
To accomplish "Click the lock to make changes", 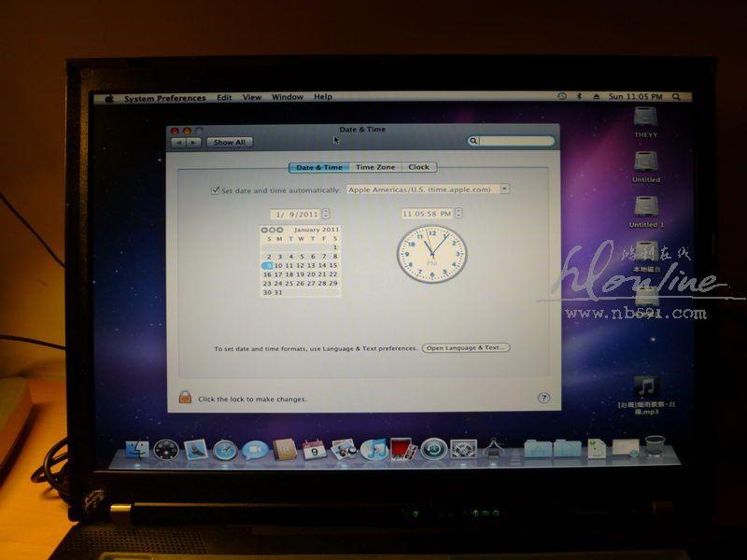I will tap(185, 398).
